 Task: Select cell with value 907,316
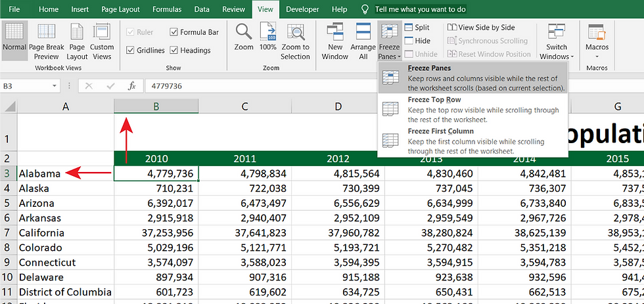(244, 277)
